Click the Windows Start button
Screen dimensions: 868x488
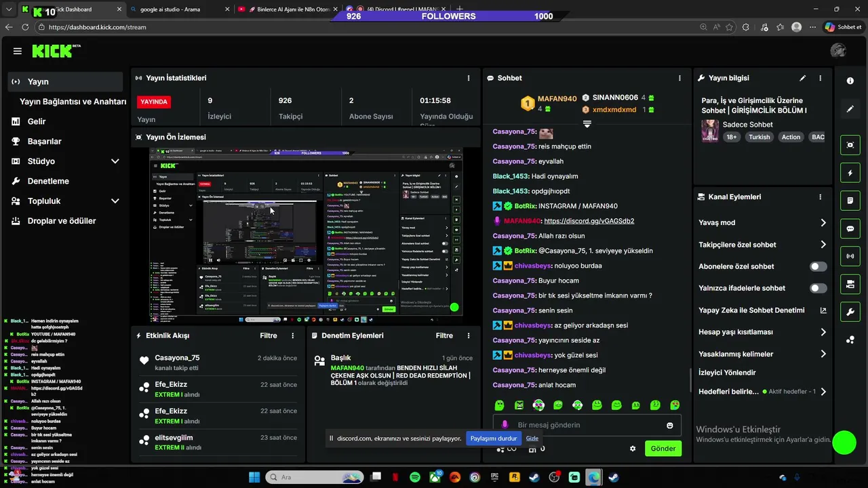(254, 477)
